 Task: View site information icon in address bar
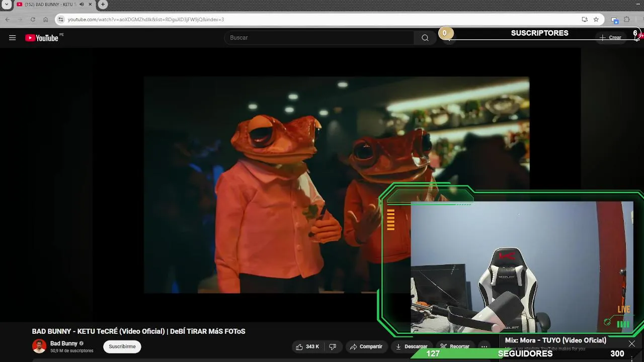(x=60, y=20)
